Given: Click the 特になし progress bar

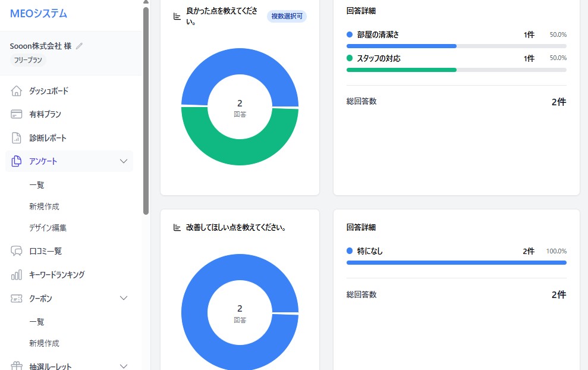Looking at the screenshot, I should click(456, 262).
